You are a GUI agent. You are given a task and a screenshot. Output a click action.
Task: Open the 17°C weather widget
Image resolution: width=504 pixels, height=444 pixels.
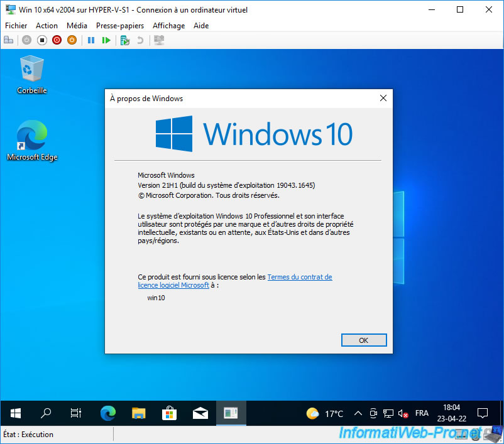pyautogui.click(x=325, y=413)
